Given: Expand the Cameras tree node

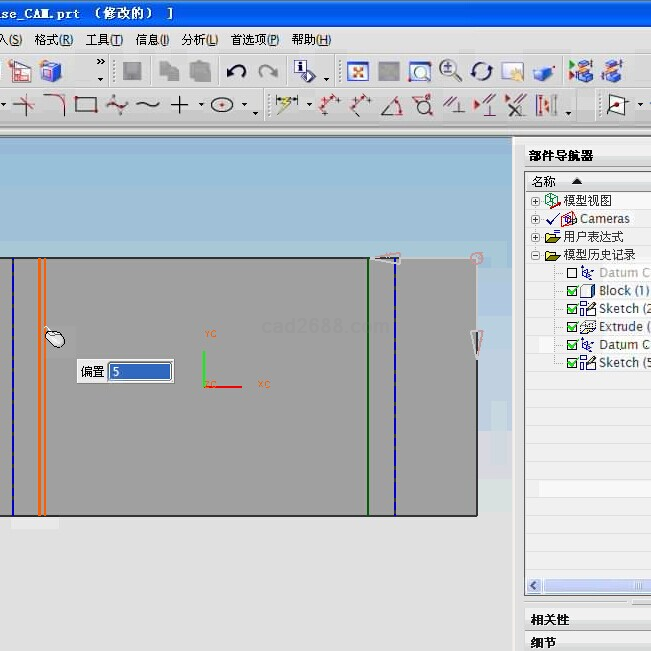Looking at the screenshot, I should [x=536, y=219].
